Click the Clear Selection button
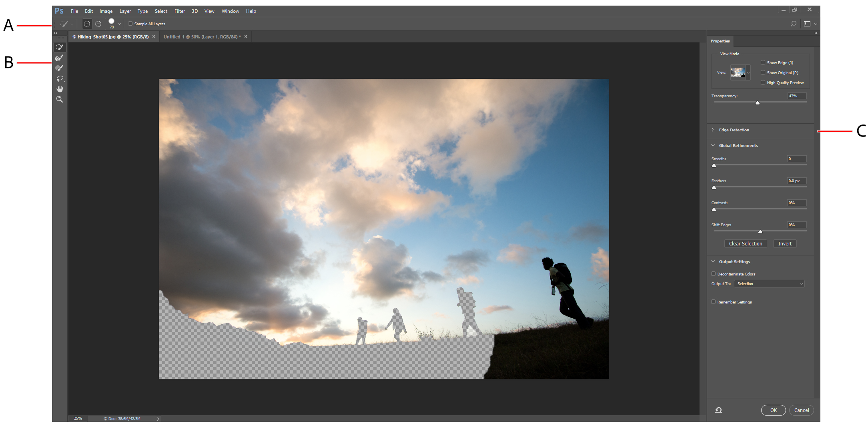Screen dimensions: 868x430 tap(746, 244)
